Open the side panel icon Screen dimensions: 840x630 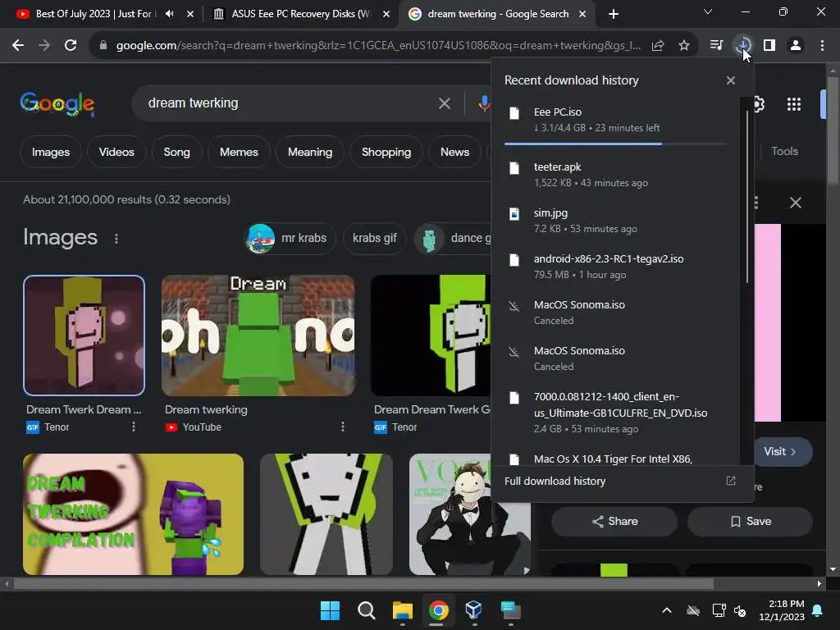click(x=769, y=46)
